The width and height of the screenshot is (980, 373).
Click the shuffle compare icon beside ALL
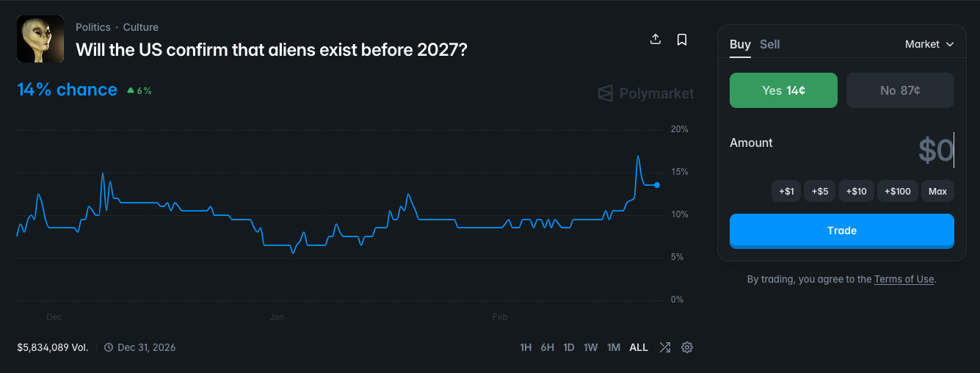click(x=664, y=347)
